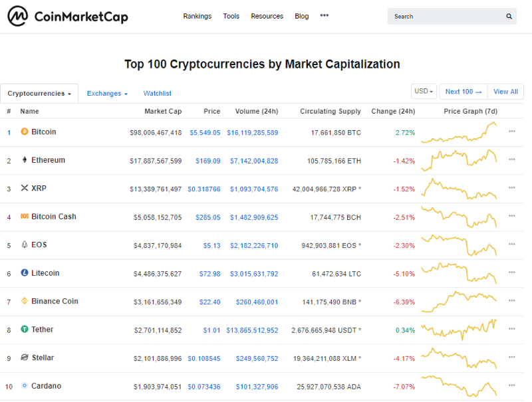This screenshot has height=402, width=532.
Task: Open the Rankings menu item
Action: pyautogui.click(x=197, y=16)
